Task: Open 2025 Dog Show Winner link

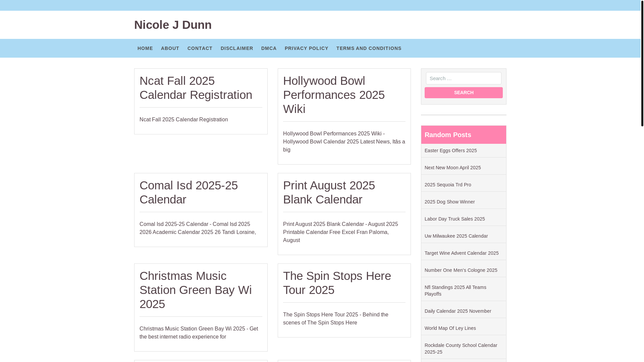Action: [449, 202]
